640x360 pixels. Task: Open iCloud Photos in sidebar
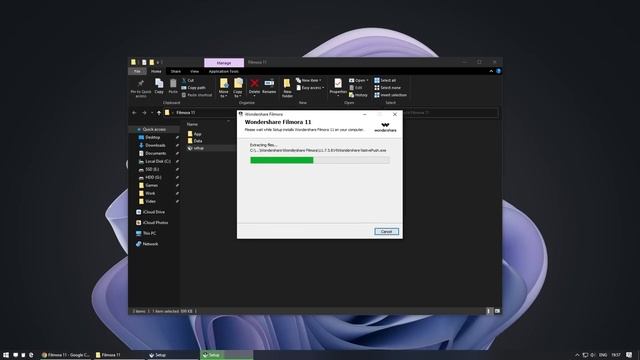155,223
